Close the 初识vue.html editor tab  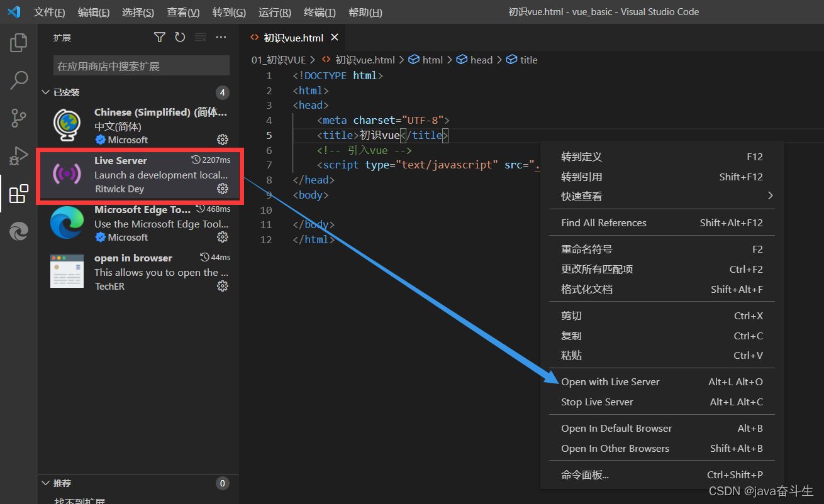[x=335, y=38]
